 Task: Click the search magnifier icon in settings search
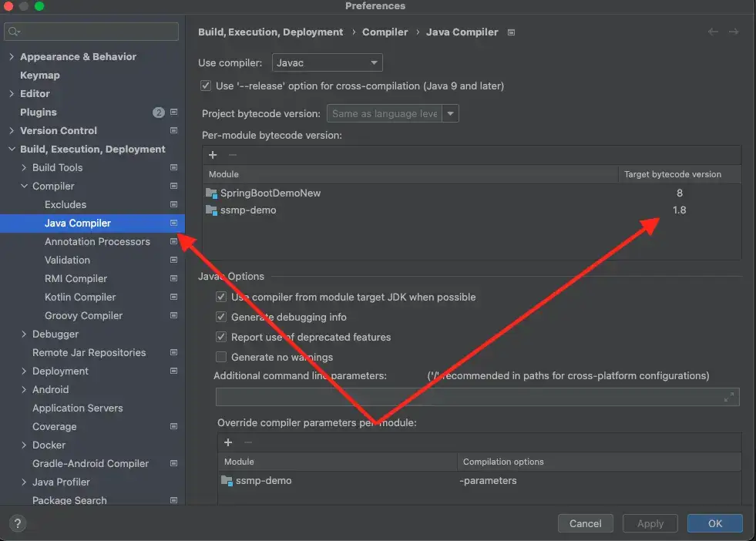click(15, 32)
